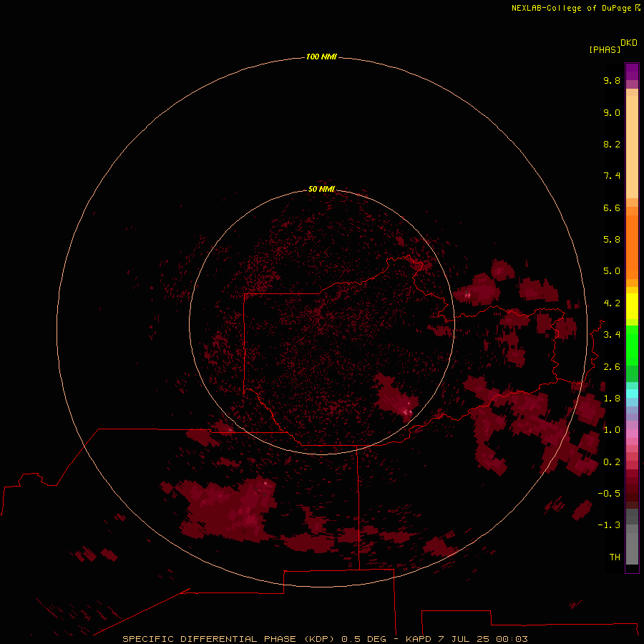Click the 4.2 scale value
This screenshot has height=644, width=644.
[x=612, y=303]
